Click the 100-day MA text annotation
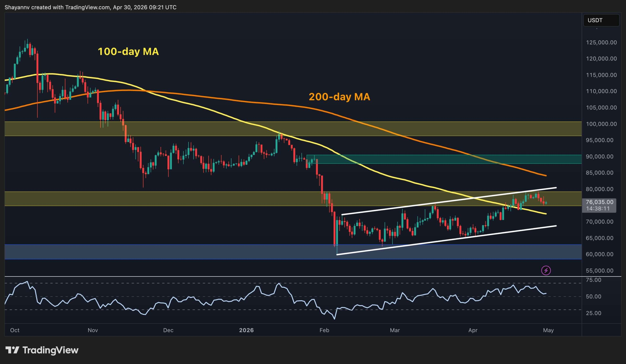Image resolution: width=626 pixels, height=364 pixels. click(x=128, y=52)
